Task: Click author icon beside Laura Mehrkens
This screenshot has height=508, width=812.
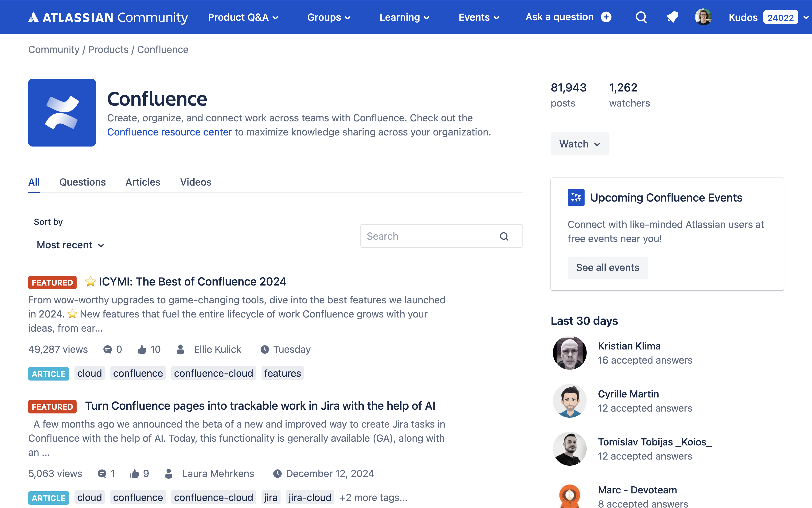Action: (169, 474)
